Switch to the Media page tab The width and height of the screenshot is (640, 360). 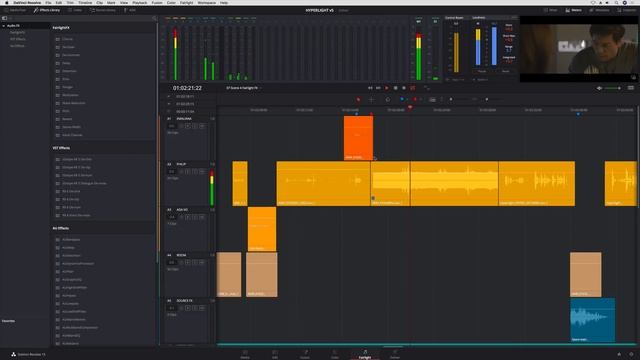click(x=245, y=354)
